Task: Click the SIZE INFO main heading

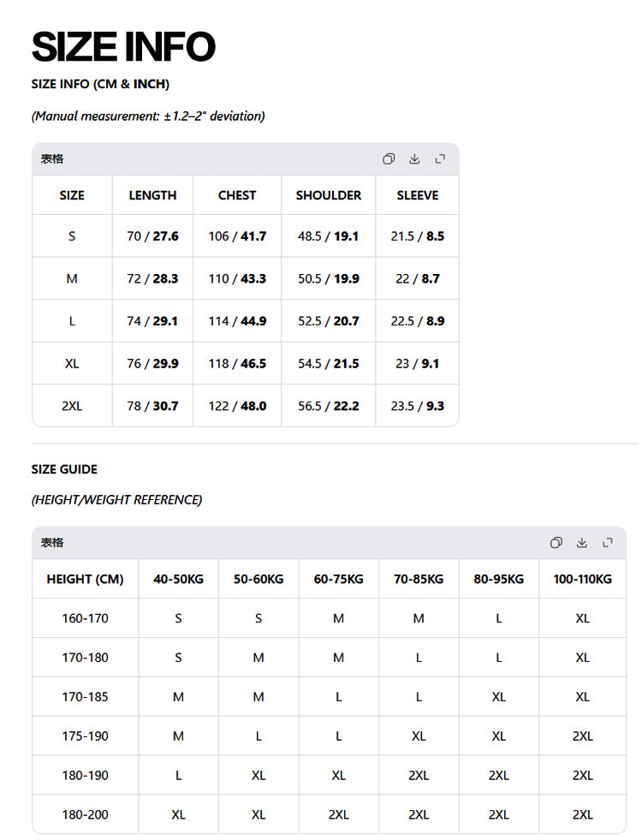Action: pyautogui.click(x=123, y=46)
